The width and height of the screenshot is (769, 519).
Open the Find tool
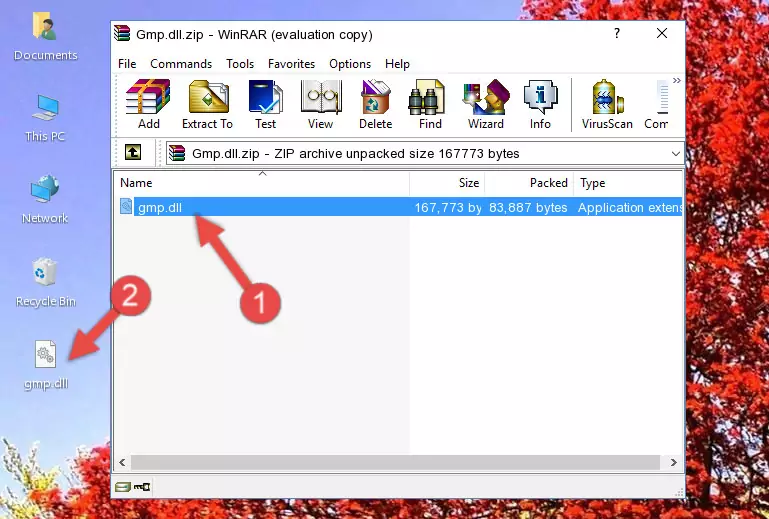(430, 105)
